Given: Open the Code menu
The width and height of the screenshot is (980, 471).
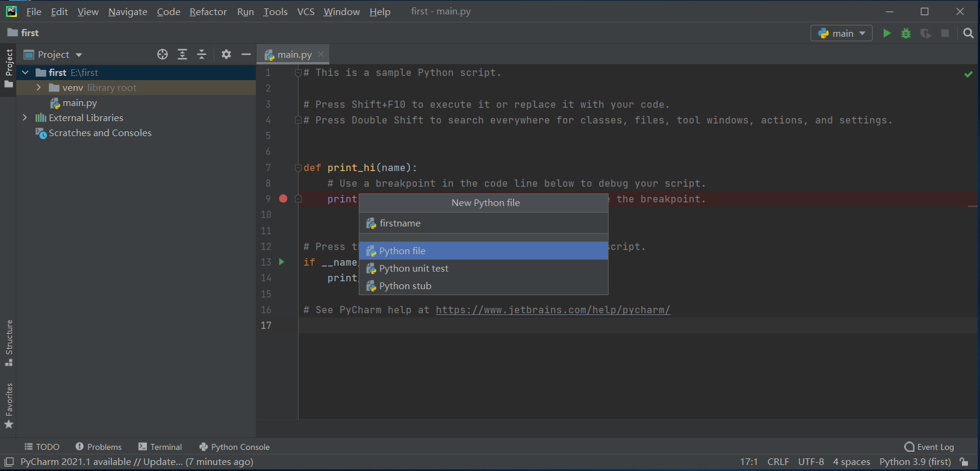Looking at the screenshot, I should 169,11.
